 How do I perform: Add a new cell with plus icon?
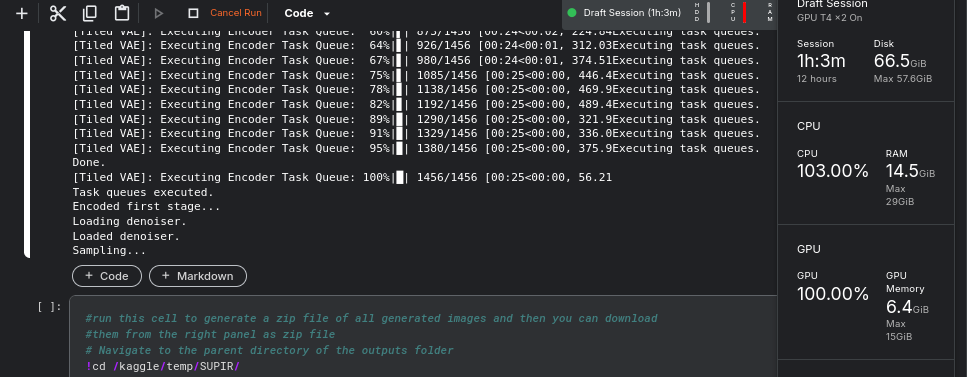pos(22,13)
